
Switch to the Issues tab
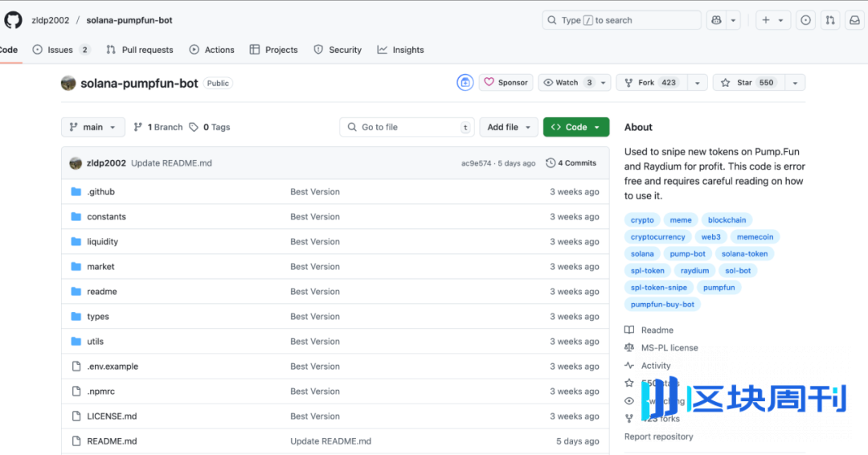coord(61,50)
